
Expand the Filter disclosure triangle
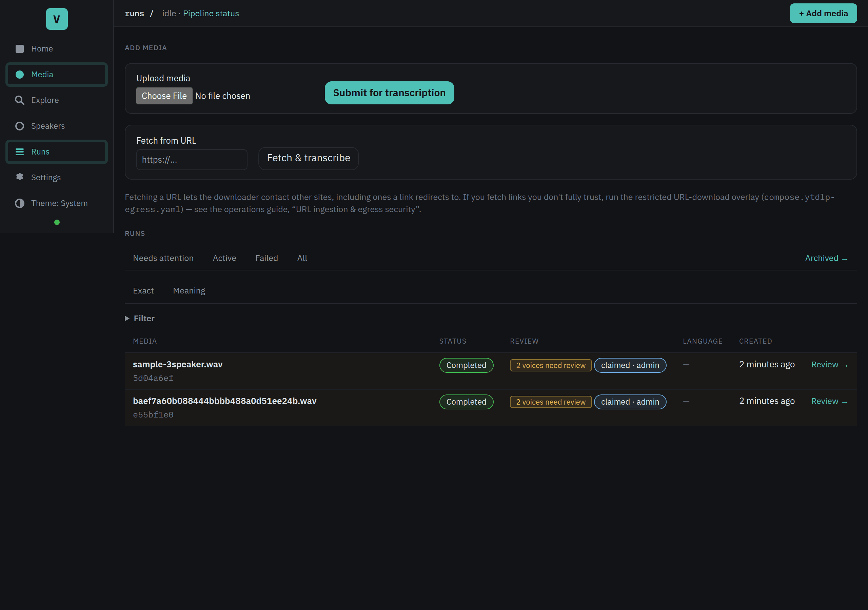[x=127, y=318]
